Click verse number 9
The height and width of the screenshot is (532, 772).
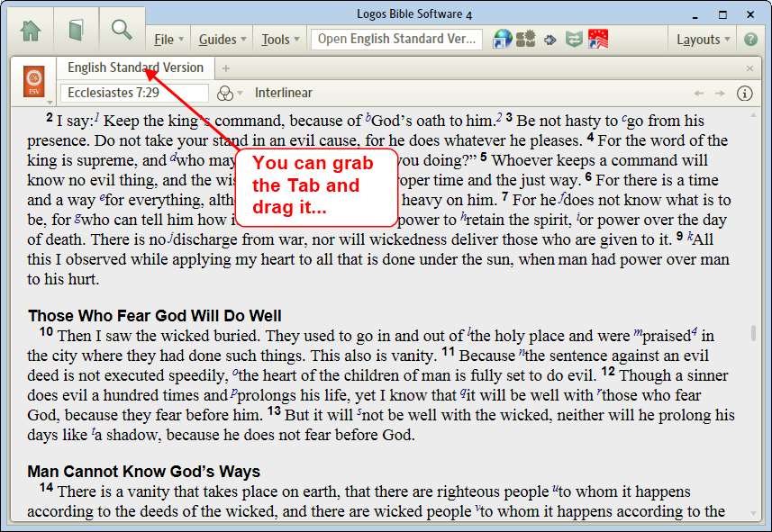tap(679, 235)
